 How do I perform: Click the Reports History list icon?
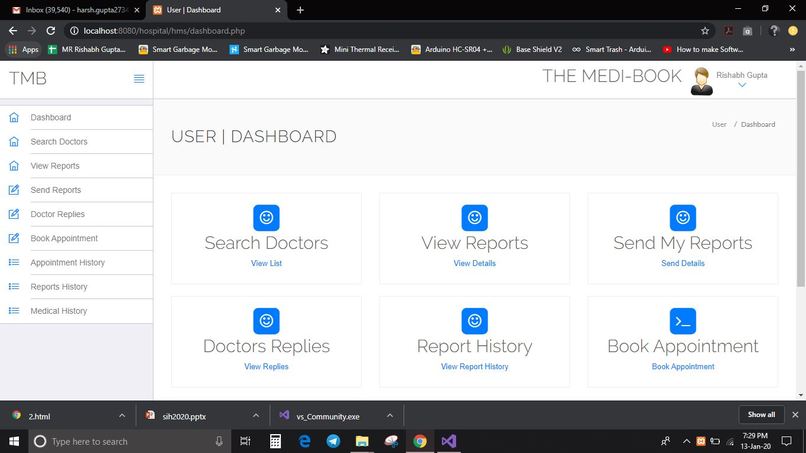pos(14,286)
